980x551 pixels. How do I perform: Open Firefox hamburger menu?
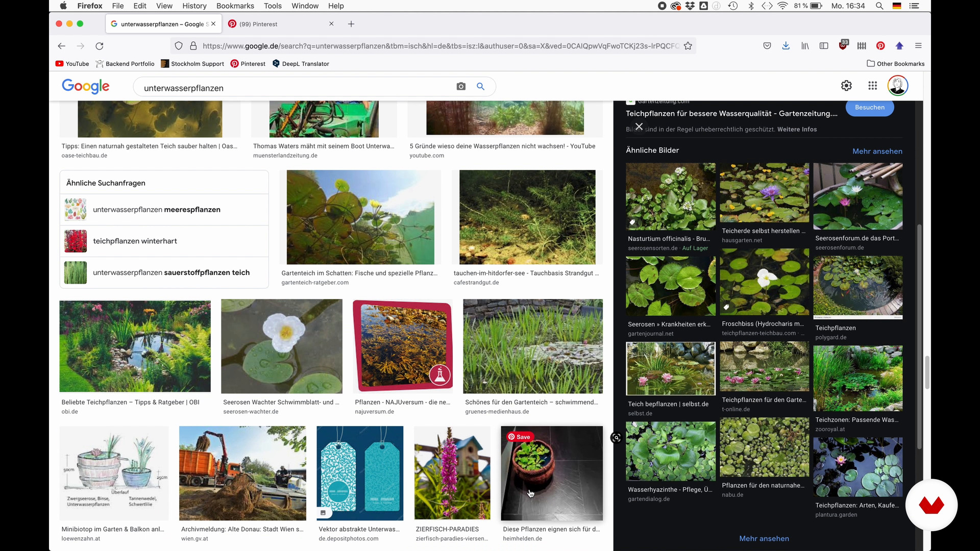[x=918, y=46]
